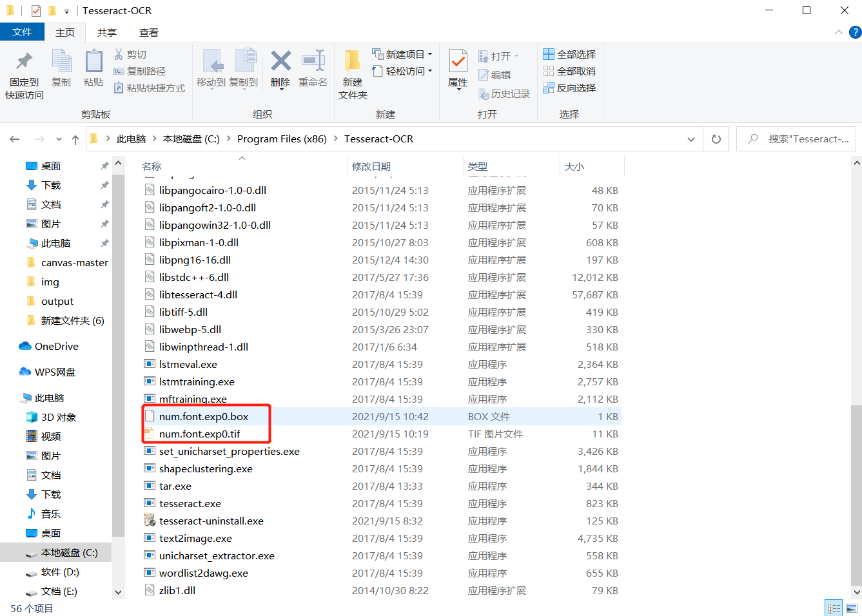
Task: Click the Copy (复制) ribbon icon
Action: (x=61, y=61)
